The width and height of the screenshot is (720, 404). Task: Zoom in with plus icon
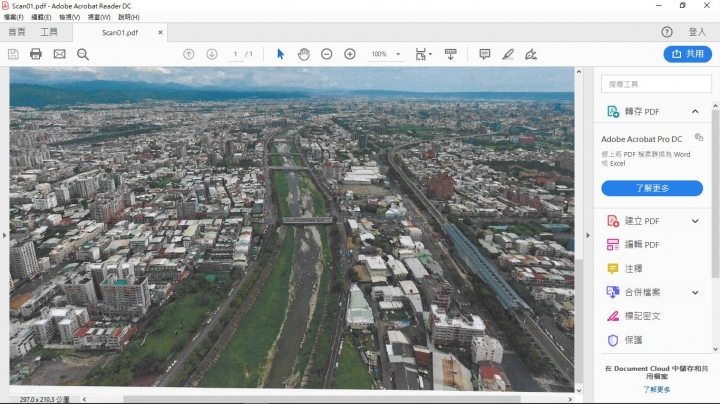pos(350,54)
